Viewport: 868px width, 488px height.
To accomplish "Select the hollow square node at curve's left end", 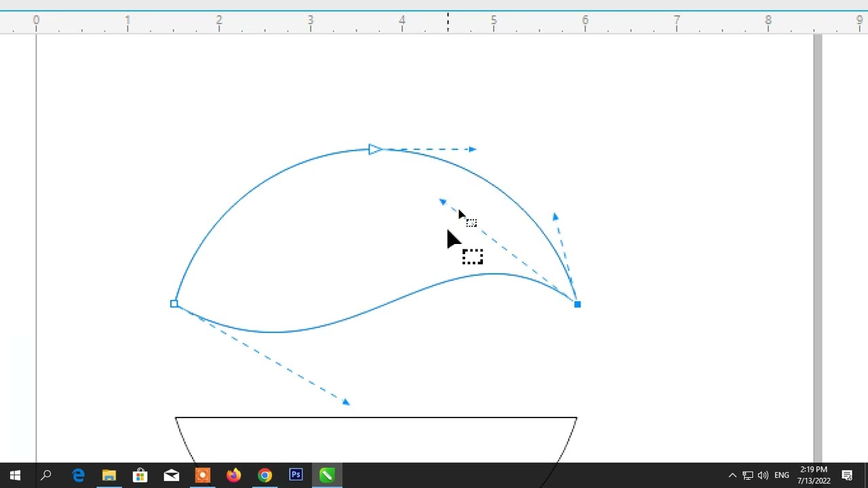I will pos(174,304).
